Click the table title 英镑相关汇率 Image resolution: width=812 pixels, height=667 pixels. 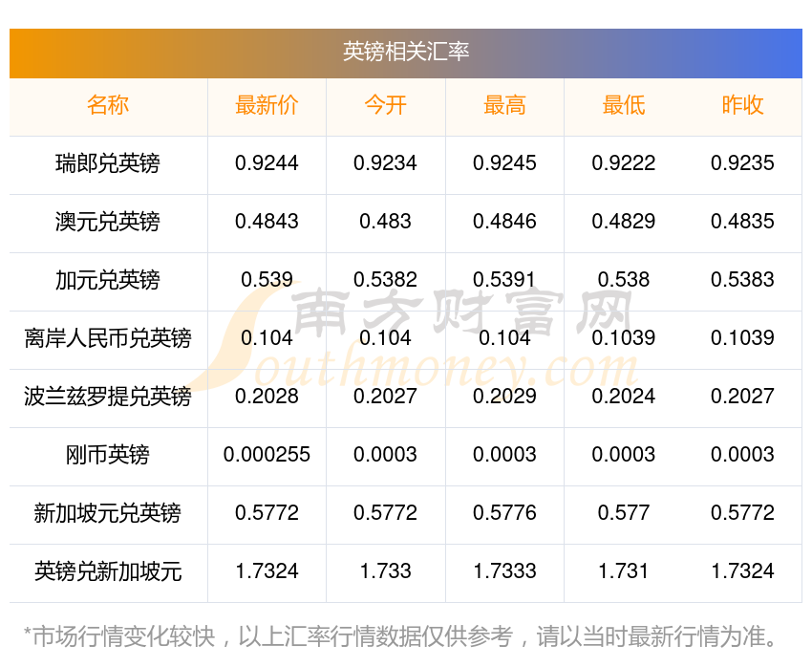pyautogui.click(x=406, y=52)
